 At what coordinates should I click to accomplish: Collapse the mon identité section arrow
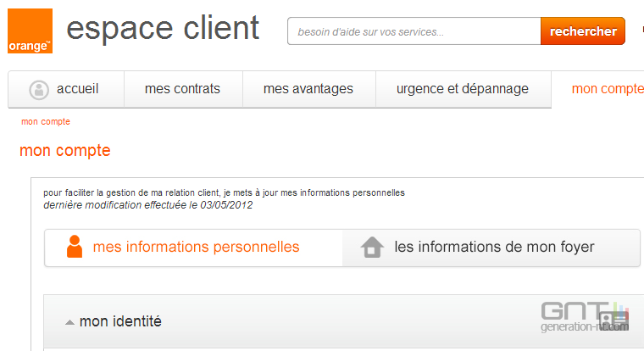[x=69, y=322]
